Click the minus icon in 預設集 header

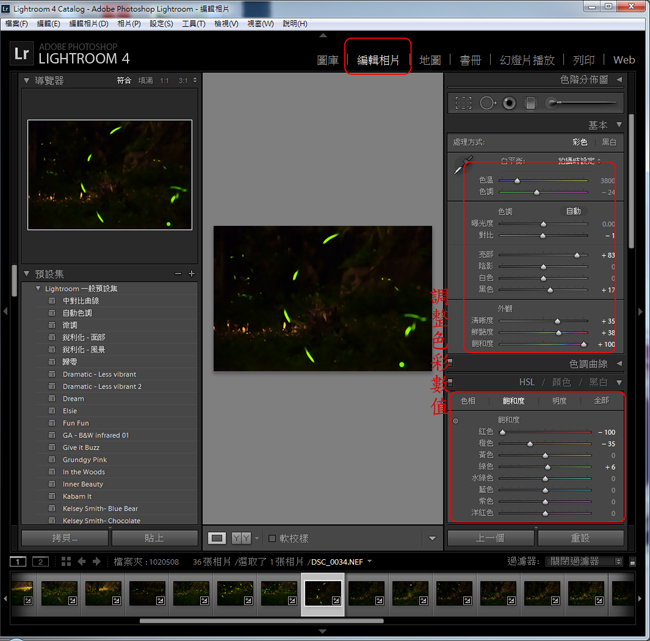tap(178, 274)
